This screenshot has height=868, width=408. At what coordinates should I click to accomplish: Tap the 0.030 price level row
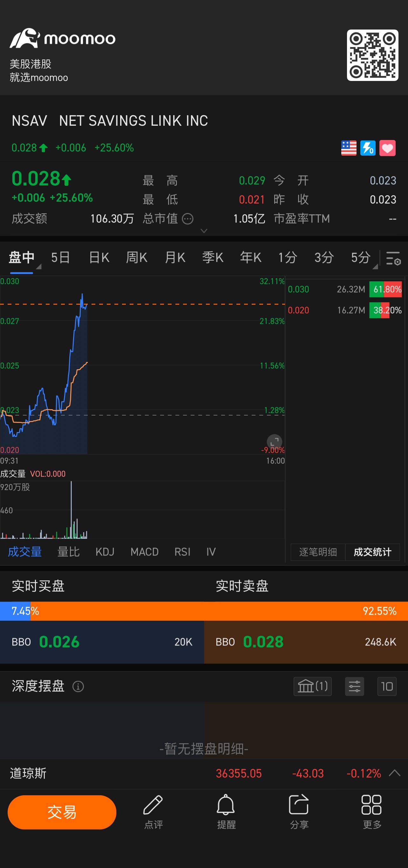tap(345, 289)
